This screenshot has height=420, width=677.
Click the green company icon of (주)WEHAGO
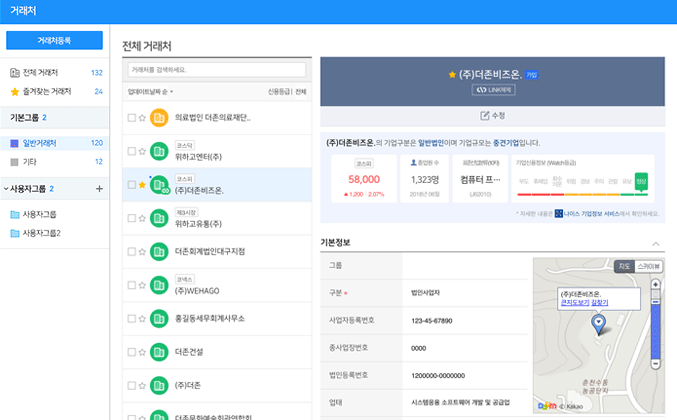[x=159, y=285]
